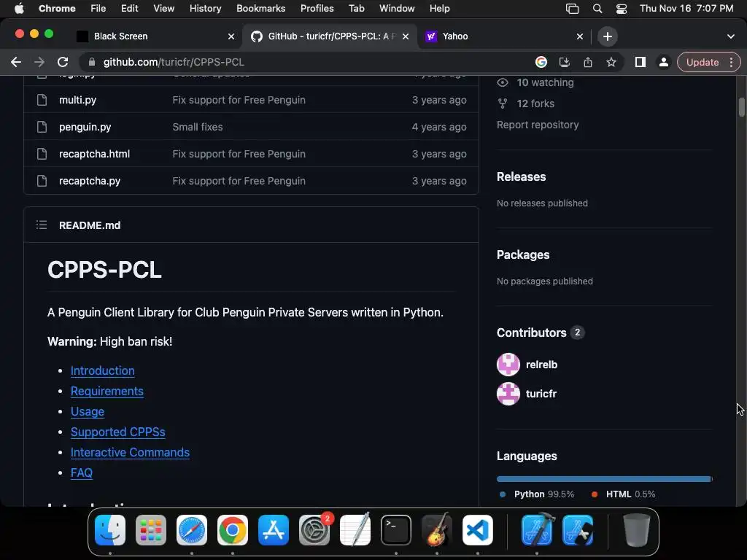Open Finder from the Dock
Image resolution: width=747 pixels, height=560 pixels.
click(x=110, y=530)
